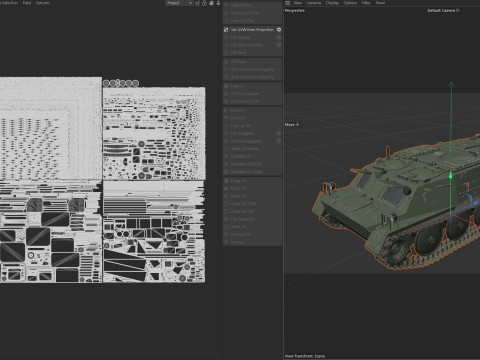
Task: Choose the UV Unwrap command
Action: 252,37
